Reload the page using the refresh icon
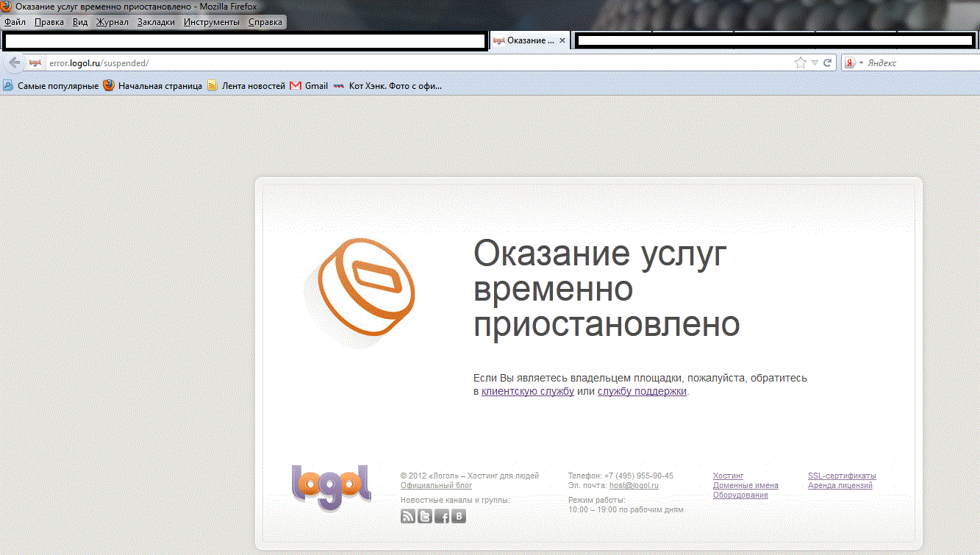This screenshot has width=980, height=555. point(828,63)
